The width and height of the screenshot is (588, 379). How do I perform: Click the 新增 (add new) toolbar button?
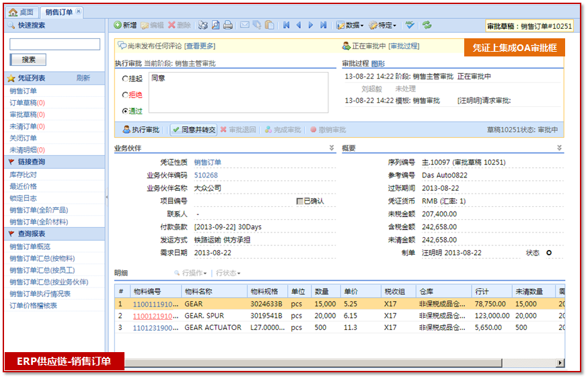click(x=125, y=25)
